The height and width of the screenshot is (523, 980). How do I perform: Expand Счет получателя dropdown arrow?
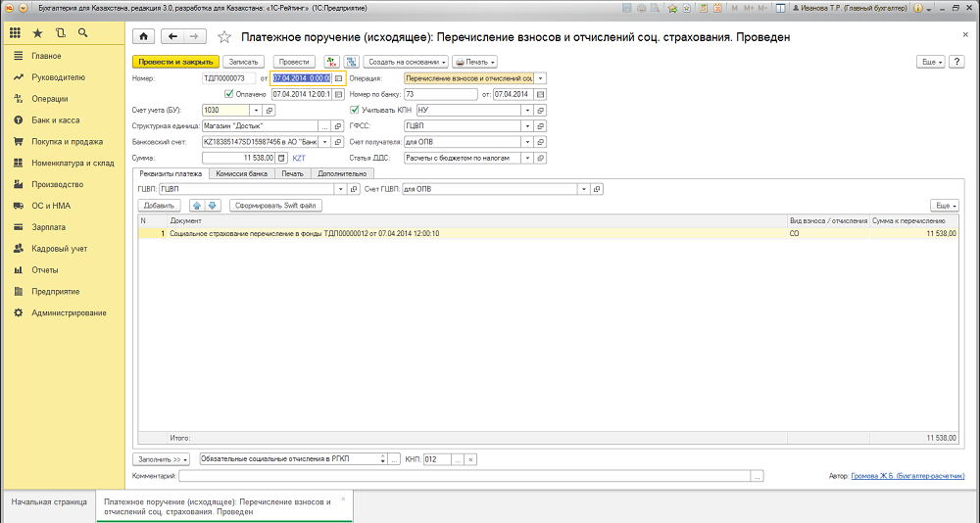(x=527, y=142)
